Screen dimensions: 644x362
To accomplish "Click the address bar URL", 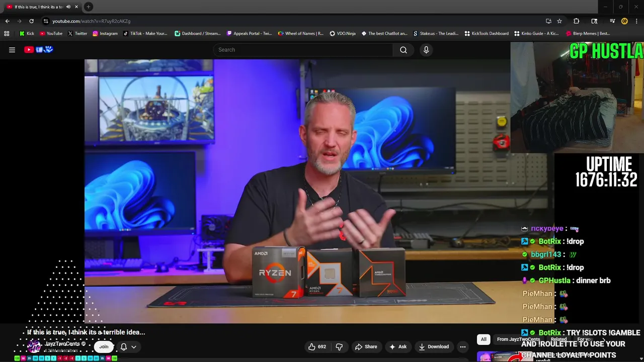I will (x=91, y=21).
